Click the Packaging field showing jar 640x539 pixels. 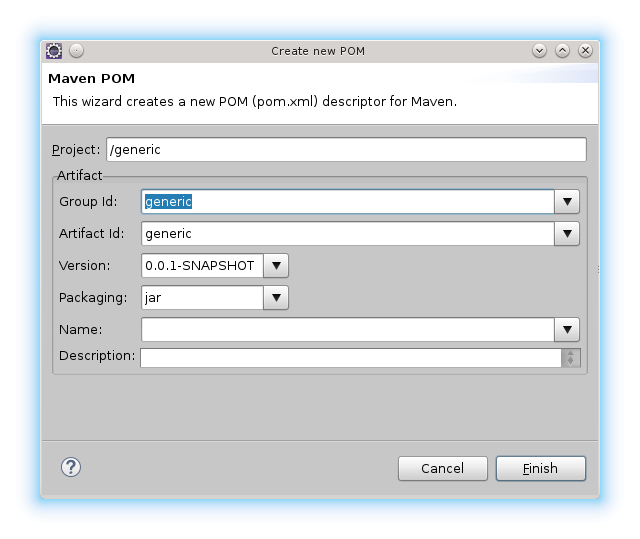point(202,298)
